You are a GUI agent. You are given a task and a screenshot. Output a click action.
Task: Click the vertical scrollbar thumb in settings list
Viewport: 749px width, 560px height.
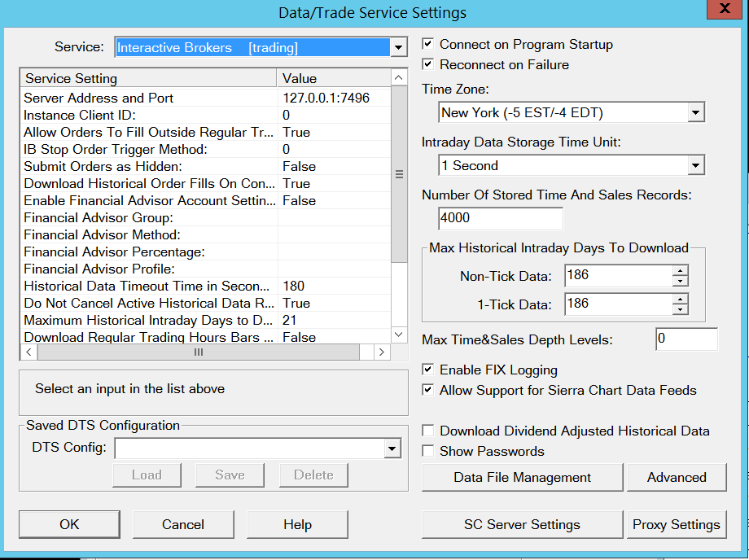point(399,174)
